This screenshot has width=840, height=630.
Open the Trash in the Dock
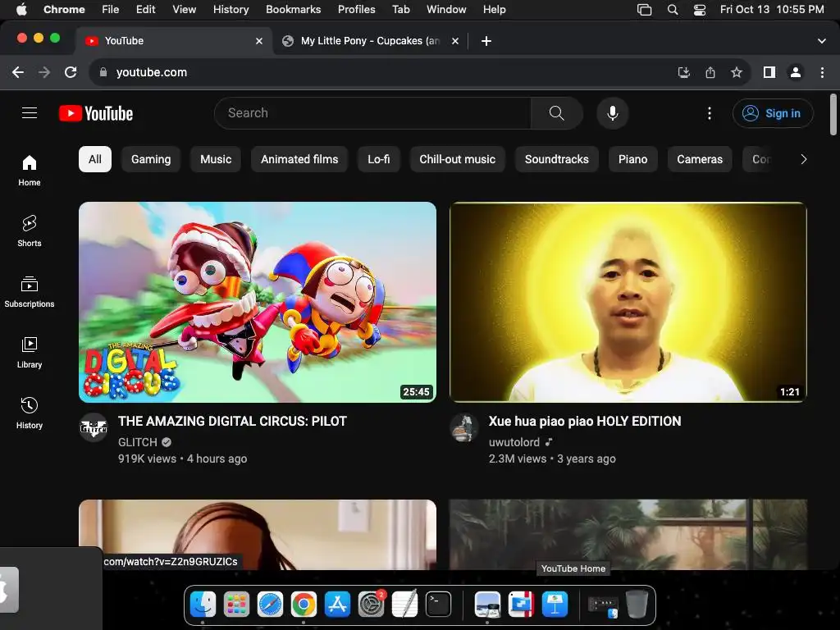click(x=637, y=605)
